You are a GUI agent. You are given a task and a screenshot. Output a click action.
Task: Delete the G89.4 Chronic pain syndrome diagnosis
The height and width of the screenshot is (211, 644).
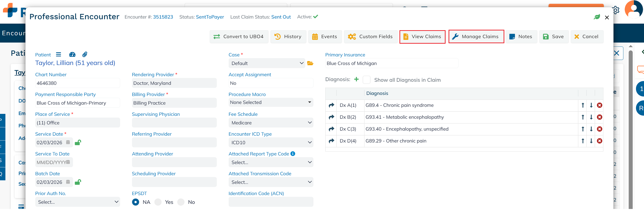tap(599, 105)
